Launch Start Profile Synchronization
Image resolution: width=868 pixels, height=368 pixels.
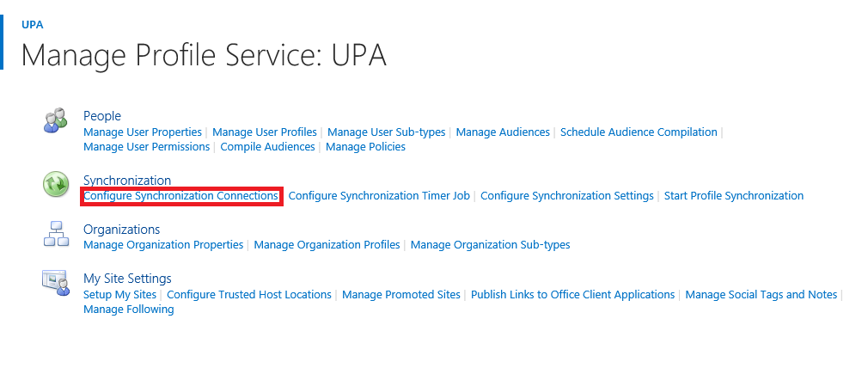[733, 196]
